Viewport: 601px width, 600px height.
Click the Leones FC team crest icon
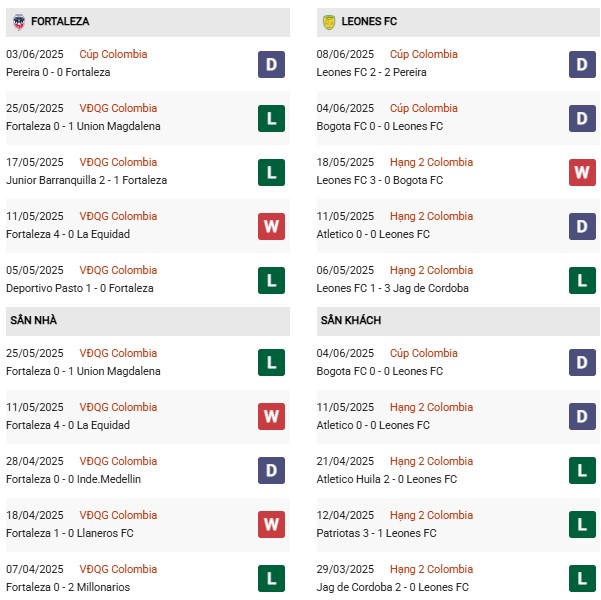[x=329, y=22]
